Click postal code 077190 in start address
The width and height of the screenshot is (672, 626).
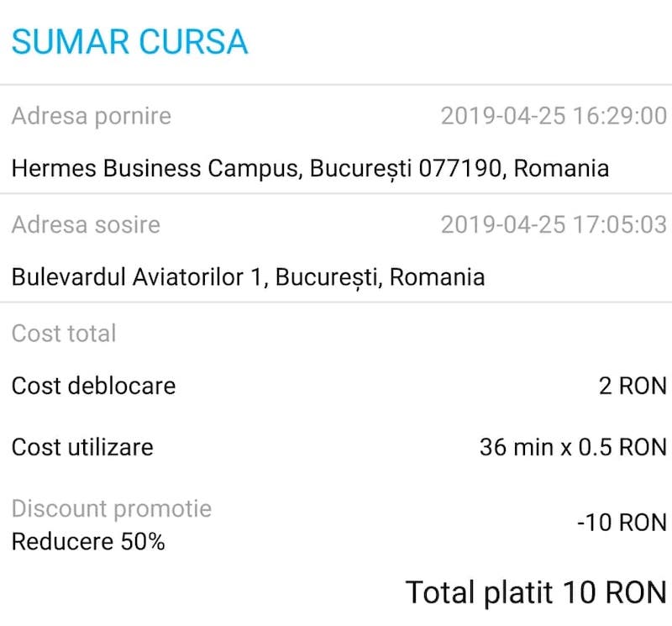(x=459, y=168)
